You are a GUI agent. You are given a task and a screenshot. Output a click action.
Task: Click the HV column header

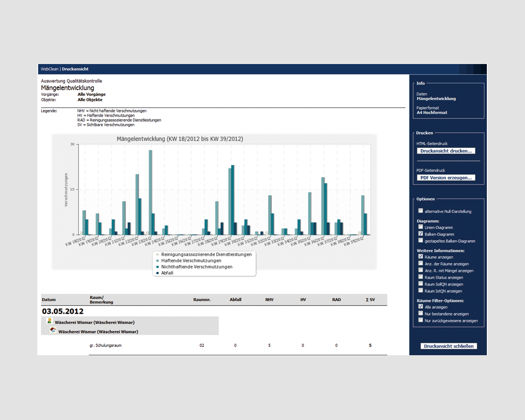303,300
